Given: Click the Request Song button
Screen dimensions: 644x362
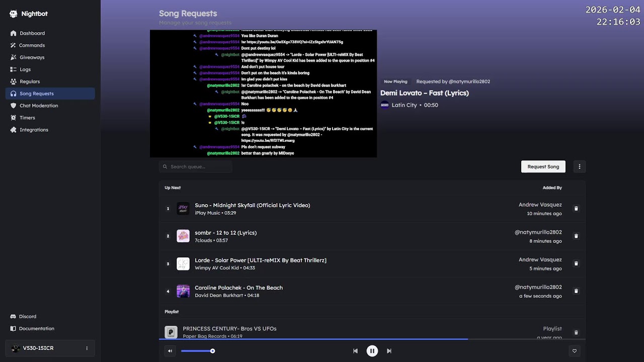Looking at the screenshot, I should [x=543, y=166].
